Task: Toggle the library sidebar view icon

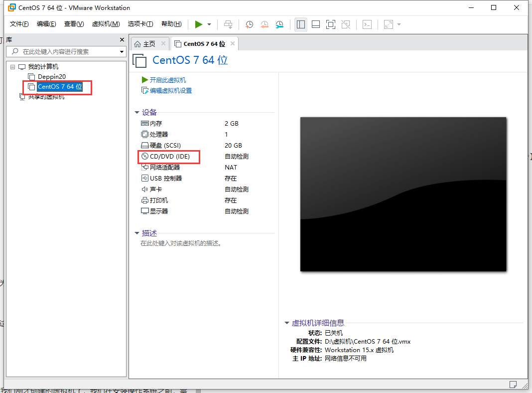Action: tap(300, 24)
